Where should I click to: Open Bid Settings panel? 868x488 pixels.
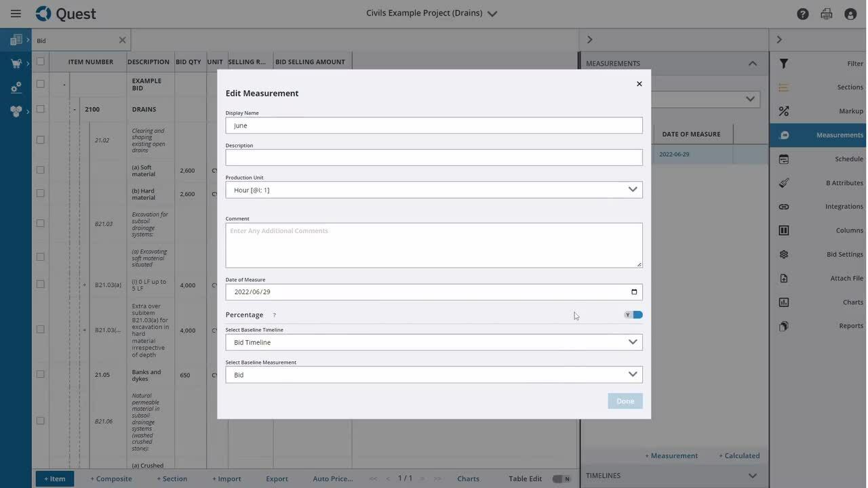point(818,254)
